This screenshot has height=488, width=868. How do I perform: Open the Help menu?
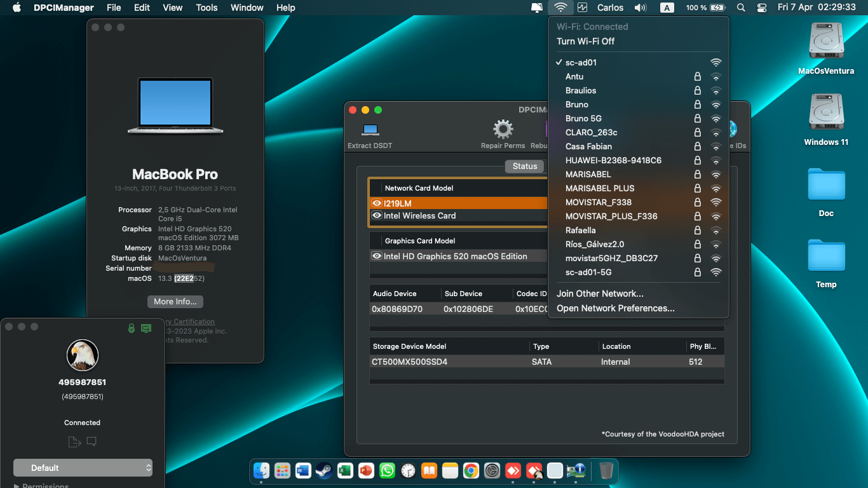click(286, 8)
